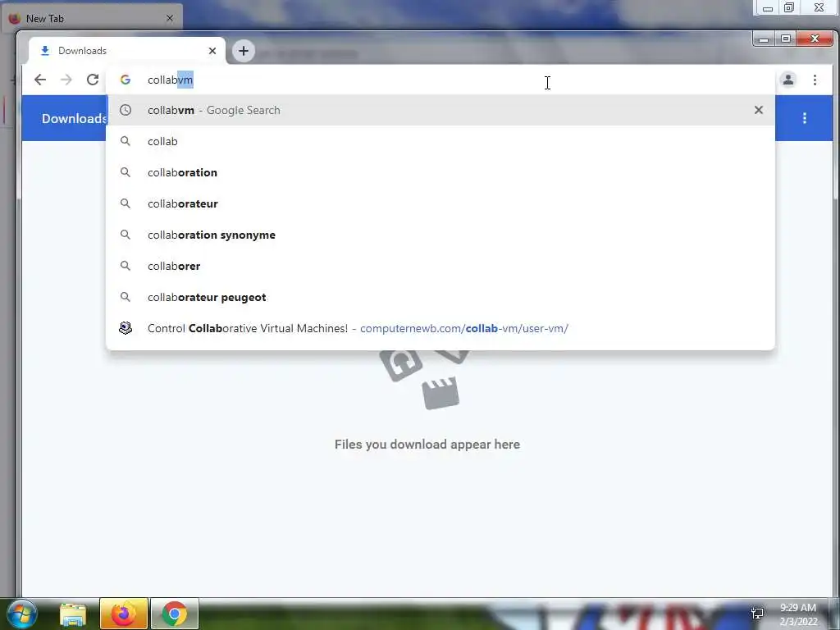The height and width of the screenshot is (630, 840).
Task: Switch to the Firefox New Tab tab
Action: [x=91, y=18]
